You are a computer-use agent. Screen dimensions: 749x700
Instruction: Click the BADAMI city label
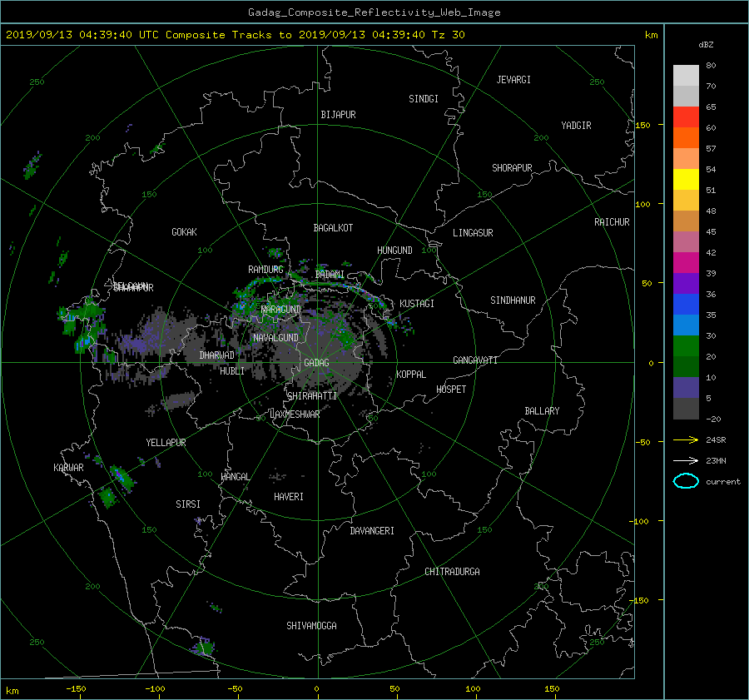330,275
